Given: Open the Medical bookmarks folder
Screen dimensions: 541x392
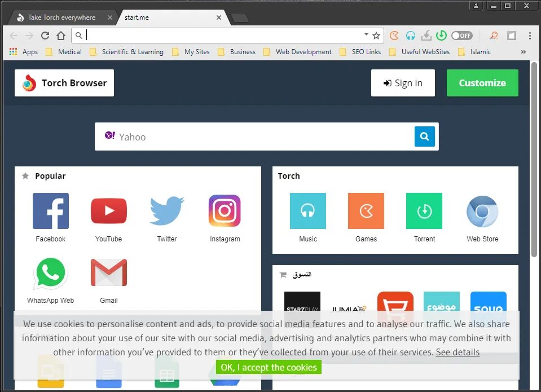Looking at the screenshot, I should (x=64, y=52).
